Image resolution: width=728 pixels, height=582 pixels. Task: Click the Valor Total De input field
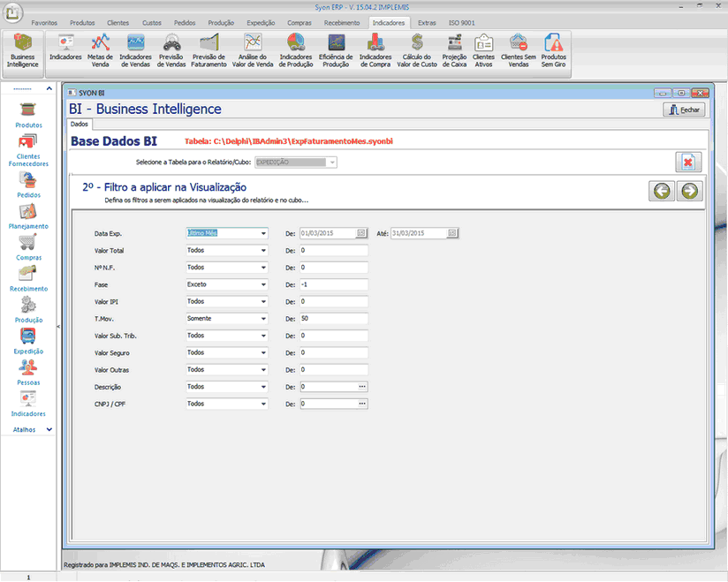coord(333,251)
